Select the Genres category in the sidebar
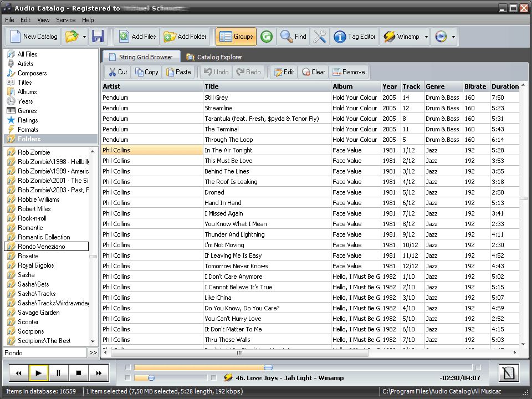Image resolution: width=532 pixels, height=399 pixels. coord(25,110)
